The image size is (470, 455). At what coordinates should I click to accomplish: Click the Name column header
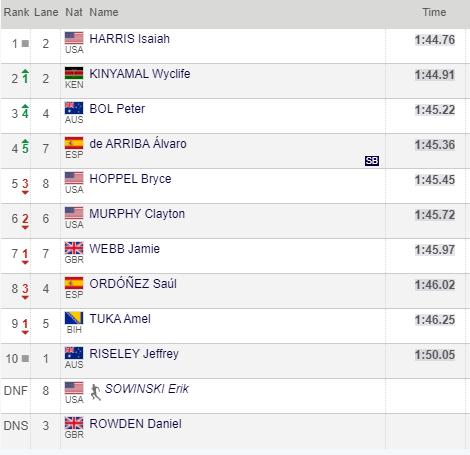pyautogui.click(x=104, y=12)
